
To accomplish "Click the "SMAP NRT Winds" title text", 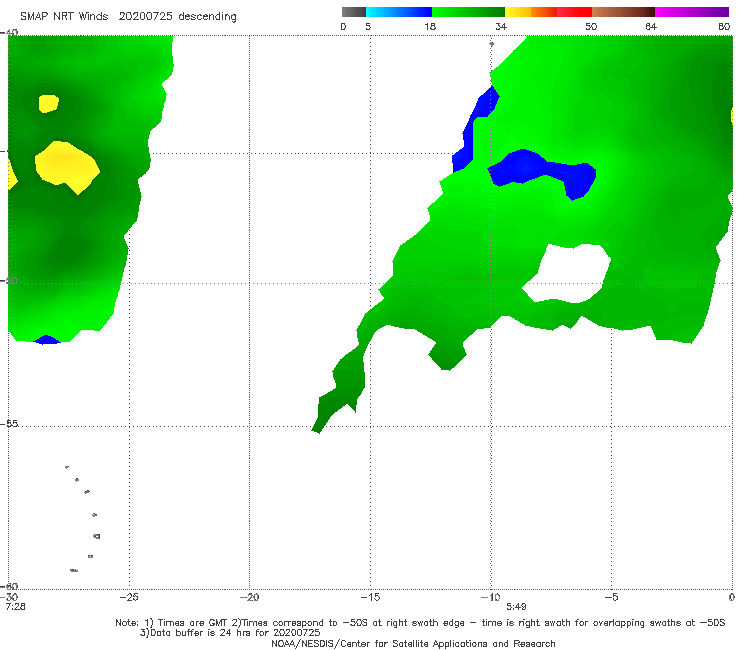I will click(64, 17).
